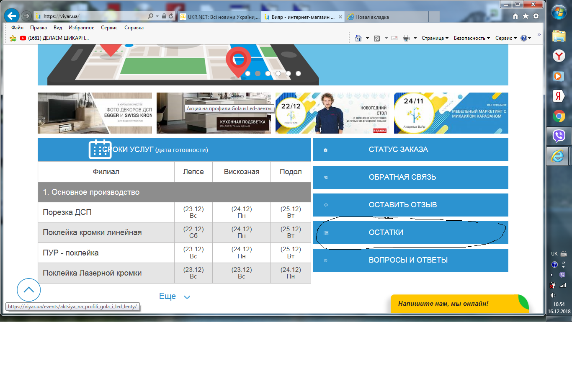Open the Избранное menu
572x392 pixels.
point(81,28)
